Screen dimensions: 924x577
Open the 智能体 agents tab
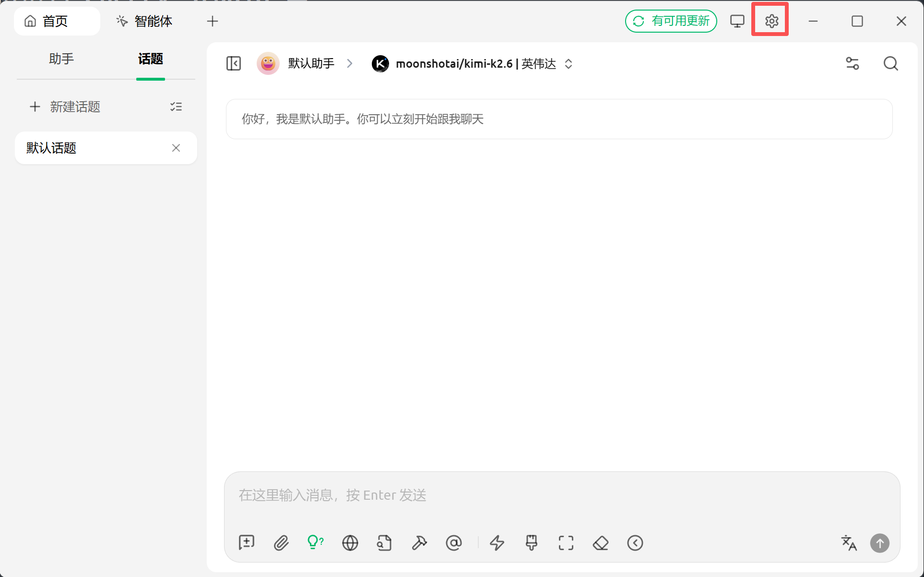click(x=144, y=21)
